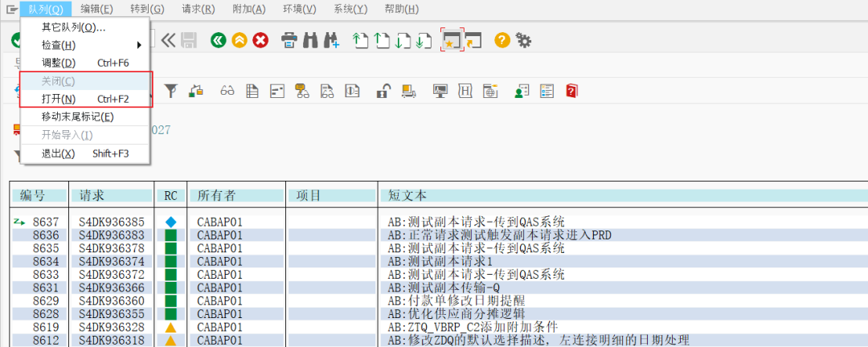Select request S4DK936385
The height and width of the screenshot is (347, 868).
point(111,222)
